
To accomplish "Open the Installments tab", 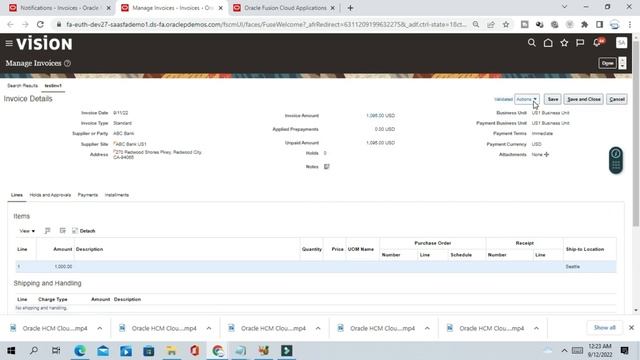I will click(x=117, y=195).
